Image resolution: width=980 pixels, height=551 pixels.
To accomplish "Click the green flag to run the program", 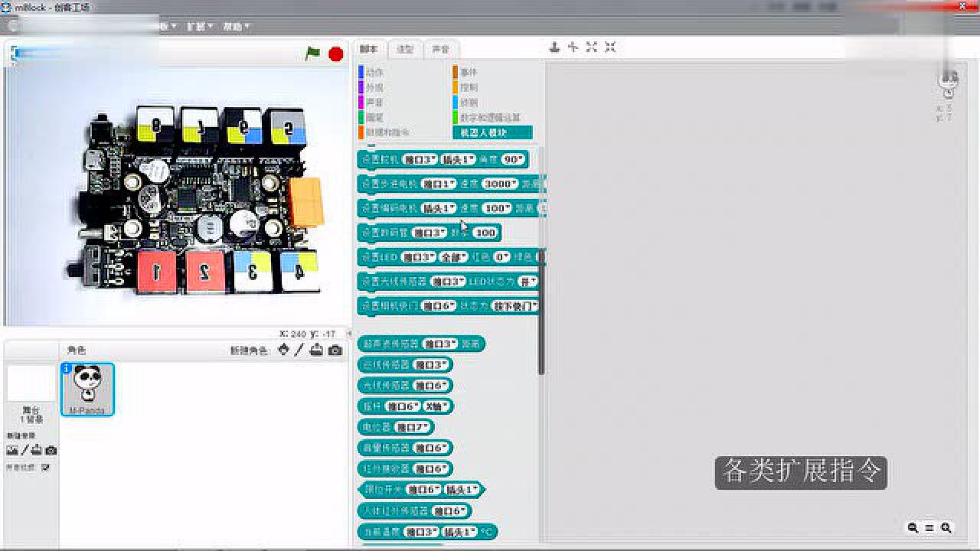I will [x=312, y=54].
